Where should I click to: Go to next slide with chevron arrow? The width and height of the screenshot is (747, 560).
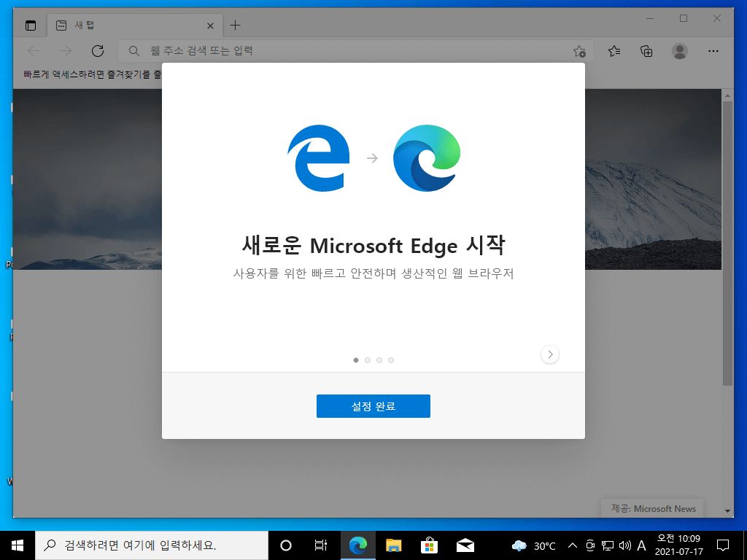pyautogui.click(x=550, y=354)
